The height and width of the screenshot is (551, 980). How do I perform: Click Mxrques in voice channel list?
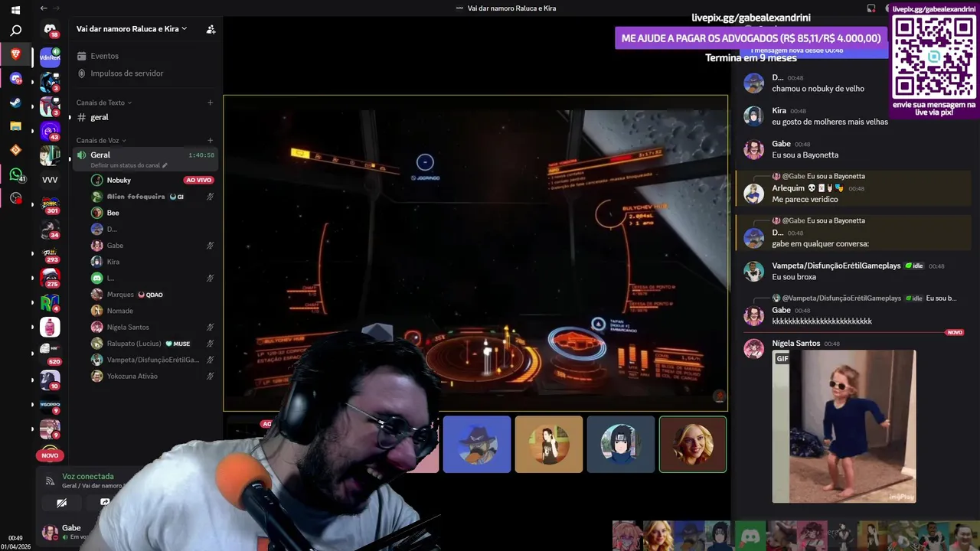point(120,295)
